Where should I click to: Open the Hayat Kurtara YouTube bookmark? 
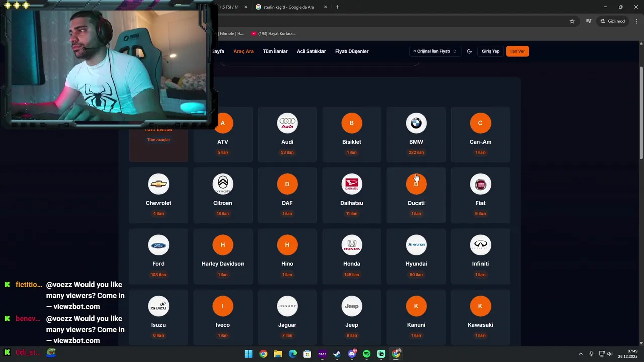[273, 34]
